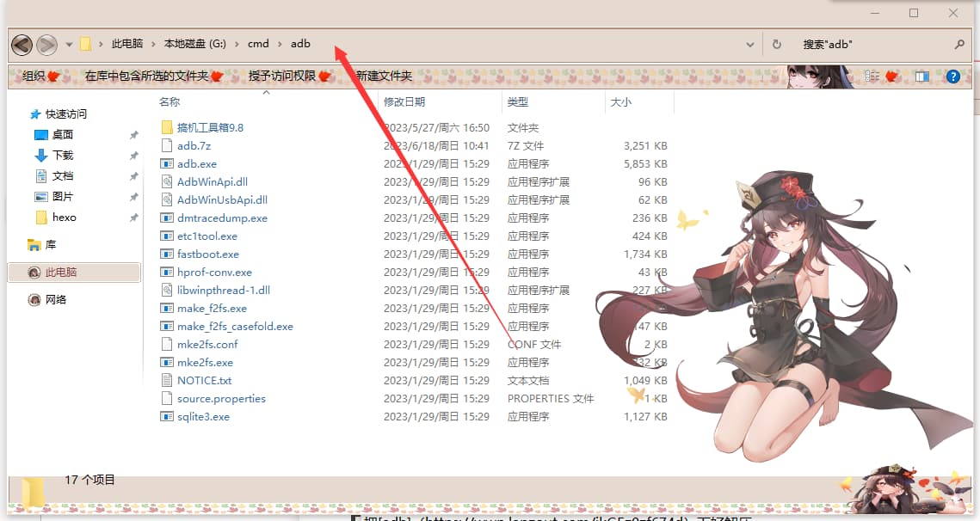The height and width of the screenshot is (521, 980).
Task: Sort files by the 大小 column
Action: coord(620,101)
